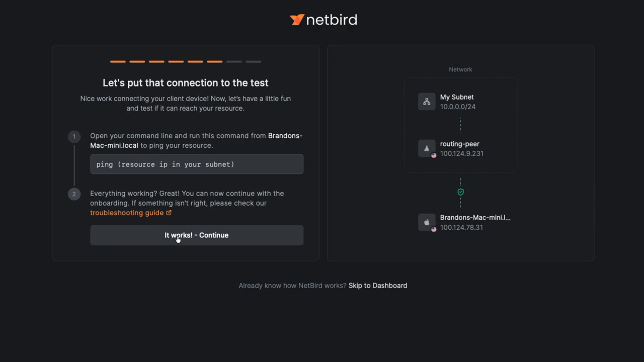Click the green shield connection icon
The image size is (644, 362).
460,192
